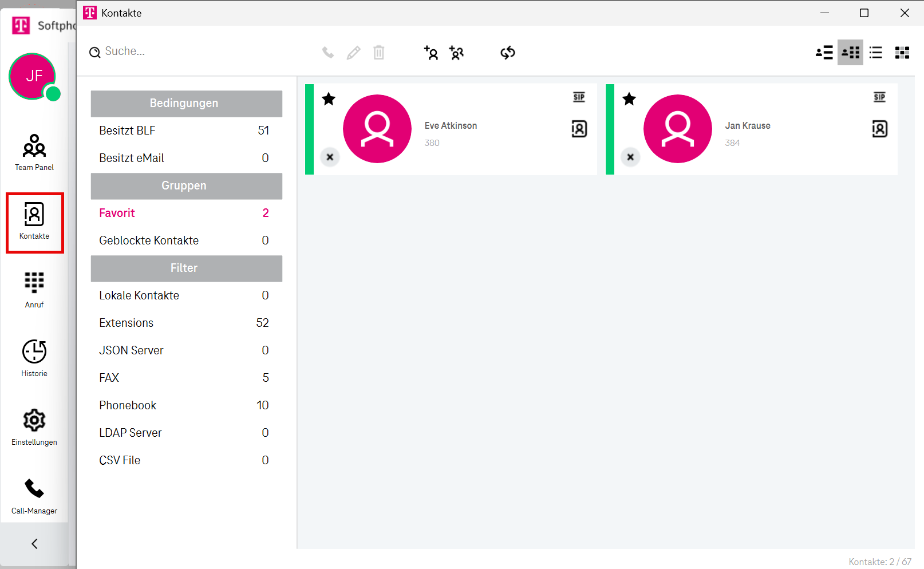This screenshot has height=569, width=924.
Task: Remove Eve Atkinson with x button
Action: [x=330, y=157]
